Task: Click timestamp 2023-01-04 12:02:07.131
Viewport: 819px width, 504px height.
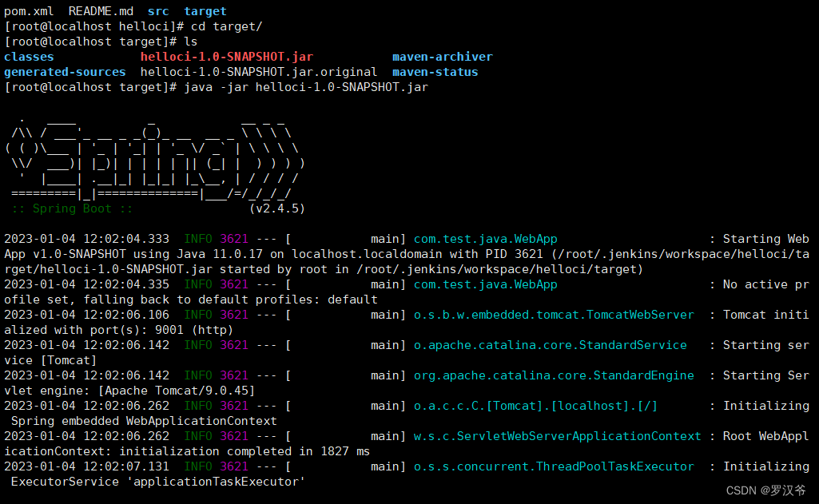Action: click(87, 466)
